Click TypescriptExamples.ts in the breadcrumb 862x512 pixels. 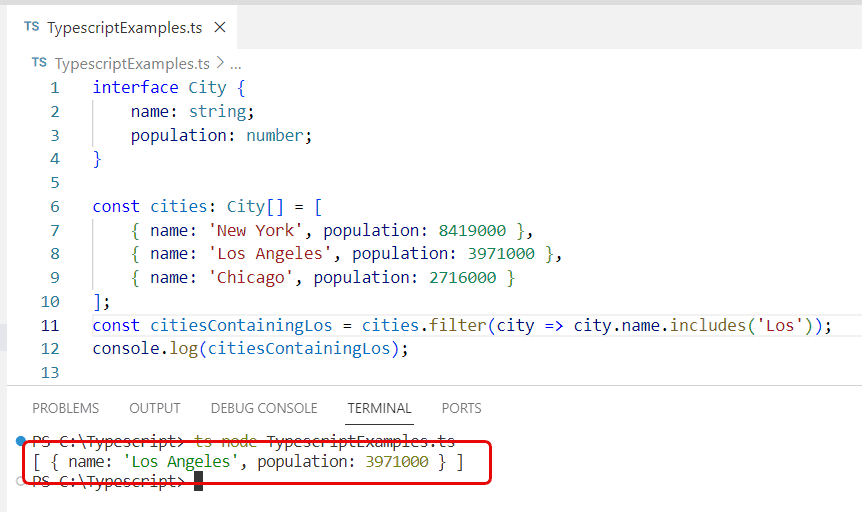(x=132, y=64)
